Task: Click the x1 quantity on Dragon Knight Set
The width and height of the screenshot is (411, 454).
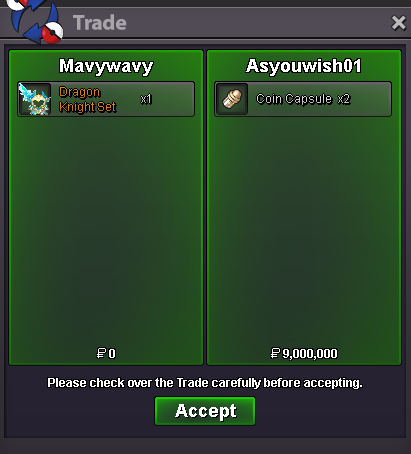Action: (x=146, y=99)
